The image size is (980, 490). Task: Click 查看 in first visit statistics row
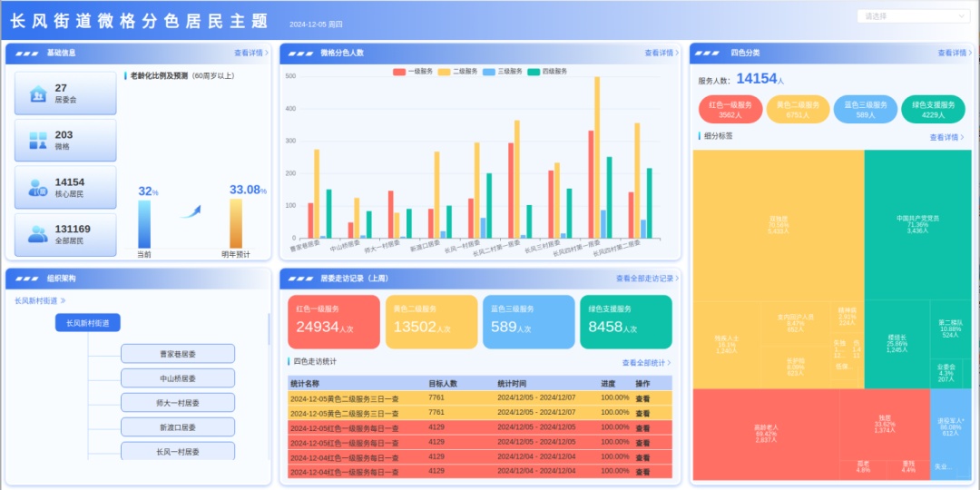pos(642,398)
